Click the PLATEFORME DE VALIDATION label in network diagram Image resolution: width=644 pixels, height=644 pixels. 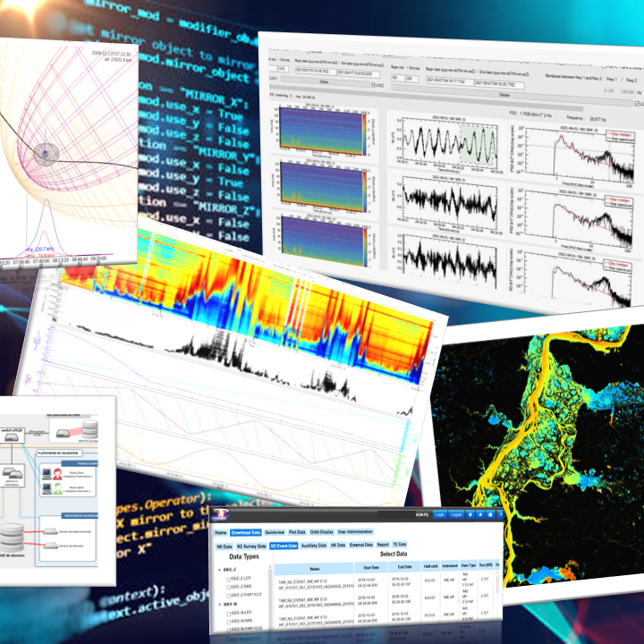pos(58,453)
